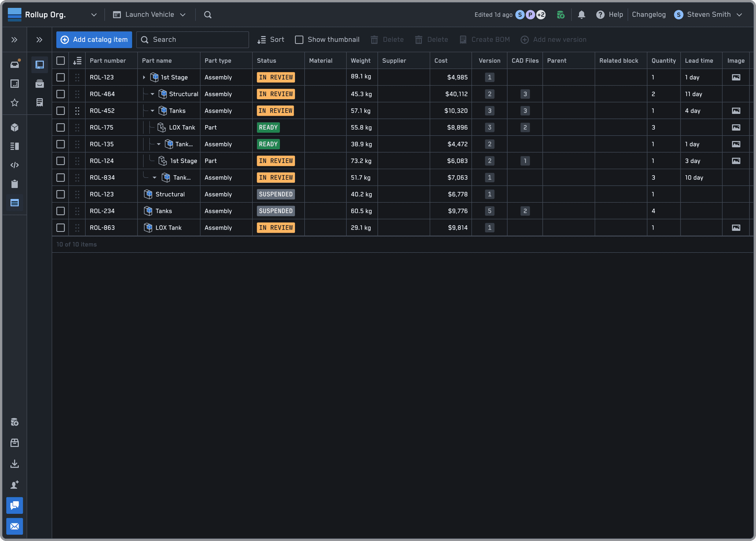Click the +2 collaborators avatar badge
756x541 pixels.
pyautogui.click(x=541, y=15)
